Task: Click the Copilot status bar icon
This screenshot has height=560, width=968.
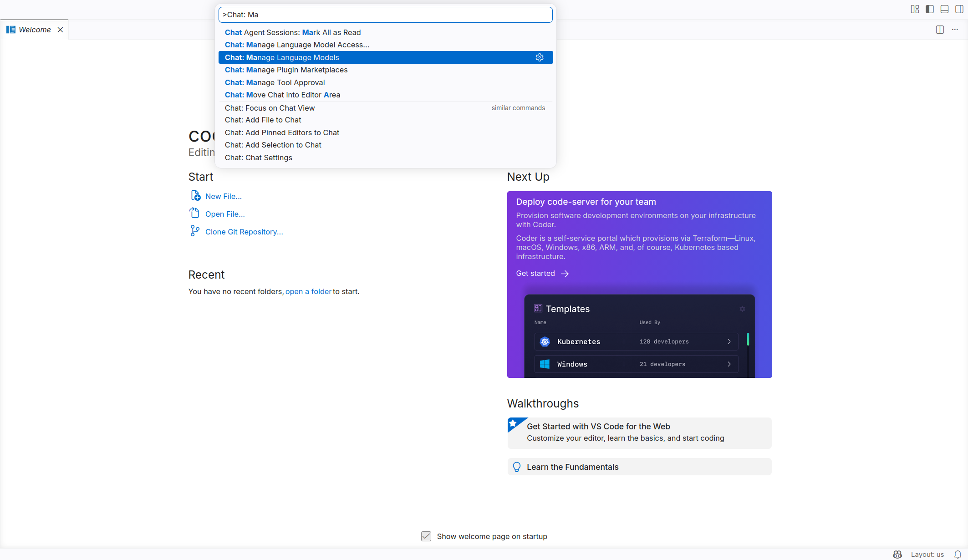Action: [897, 554]
